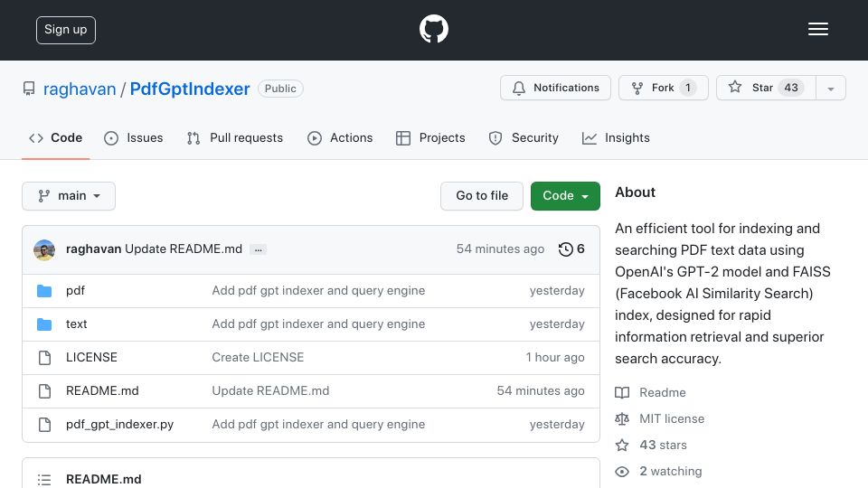Open the Star lists dropdown arrow

(830, 88)
